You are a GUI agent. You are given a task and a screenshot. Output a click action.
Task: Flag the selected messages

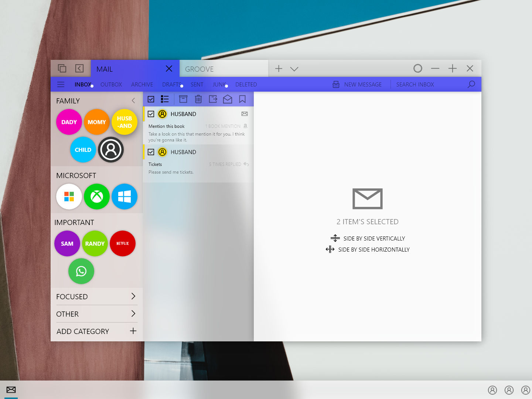(x=242, y=99)
